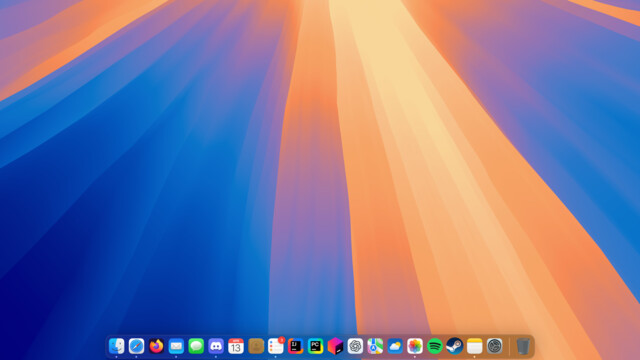640x360 pixels.
Task: Open the gray circular icon beside Trash
Action: click(495, 346)
